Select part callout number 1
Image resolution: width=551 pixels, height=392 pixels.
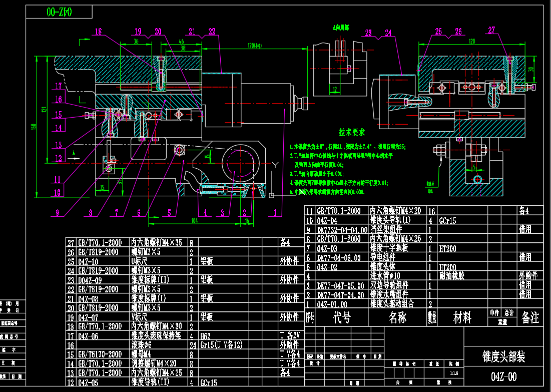click(275, 212)
